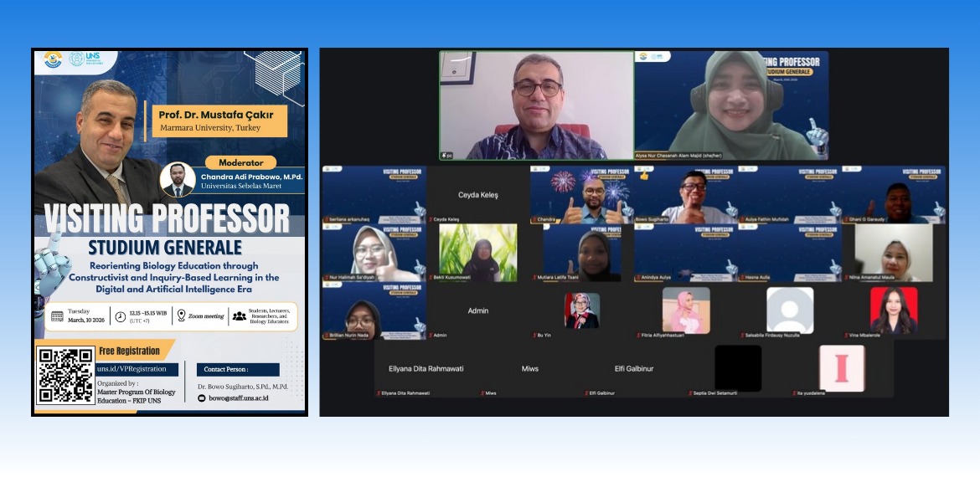Click Salsabila Firdausy Nuzulla's default avatar icon
Screen dimensions: 980x477
point(789,310)
